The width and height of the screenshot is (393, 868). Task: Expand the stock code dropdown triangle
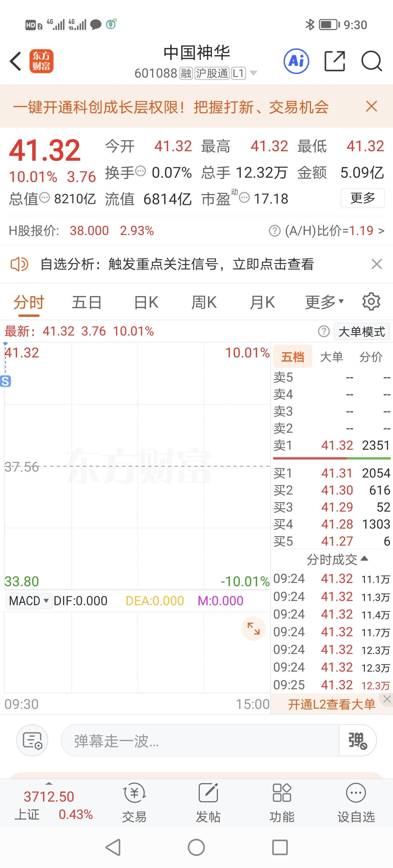click(x=253, y=73)
